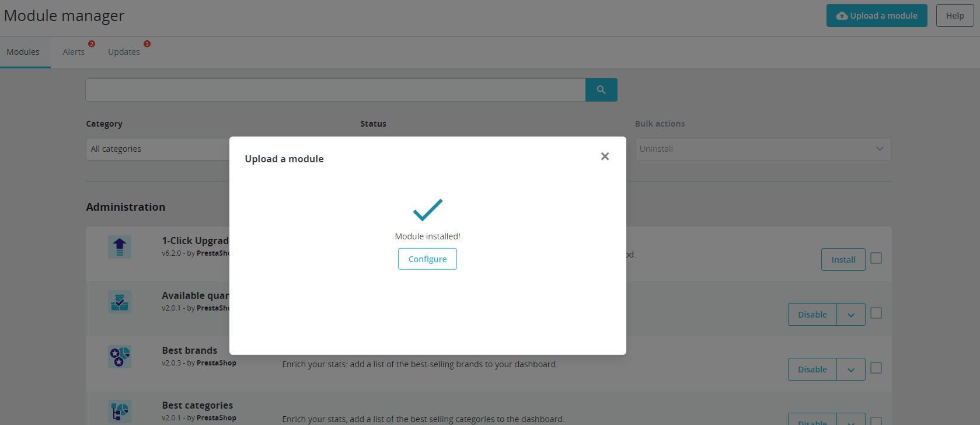The width and height of the screenshot is (980, 425).
Task: Click the Best brands module title
Action: pyautogui.click(x=190, y=350)
